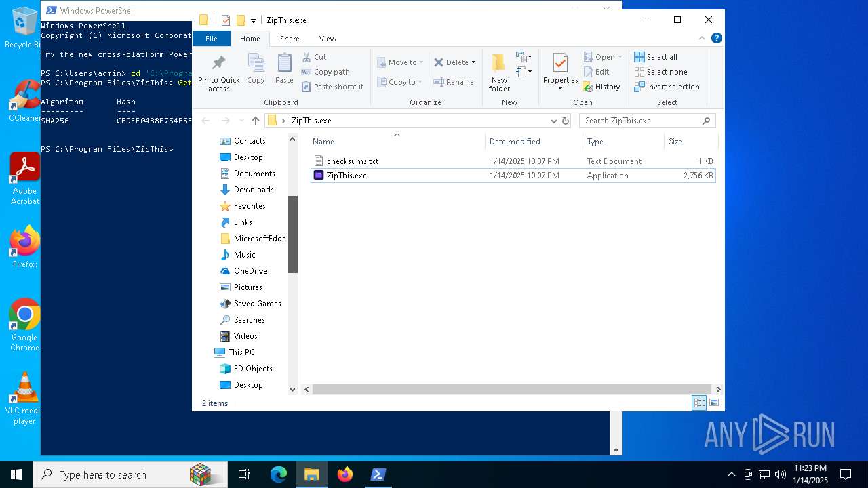The image size is (868, 488).
Task: Open Documents in navigation pane
Action: tap(254, 174)
